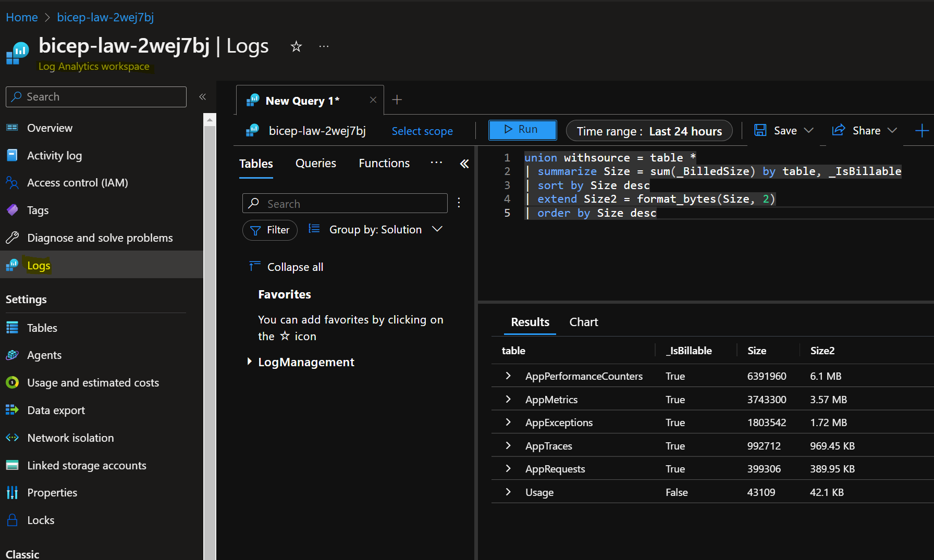Viewport: 934px width, 560px height.
Task: Click the sidebar scroll up arrow
Action: pos(210,120)
